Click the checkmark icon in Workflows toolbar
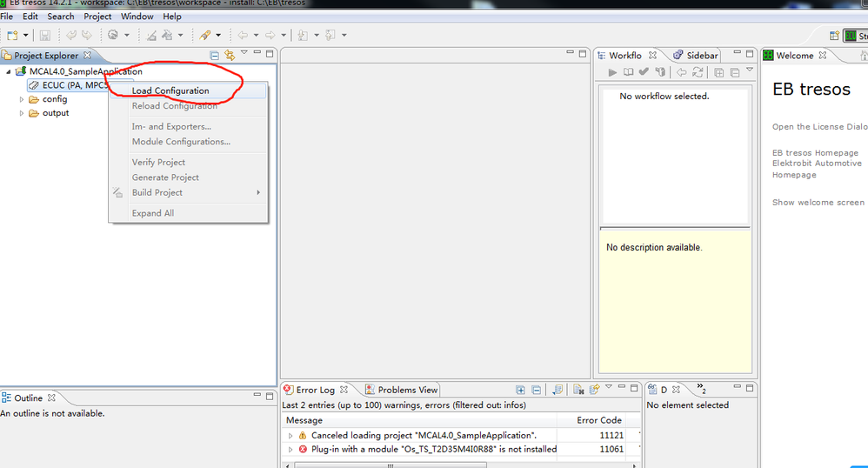Image resolution: width=868 pixels, height=468 pixels. click(644, 71)
